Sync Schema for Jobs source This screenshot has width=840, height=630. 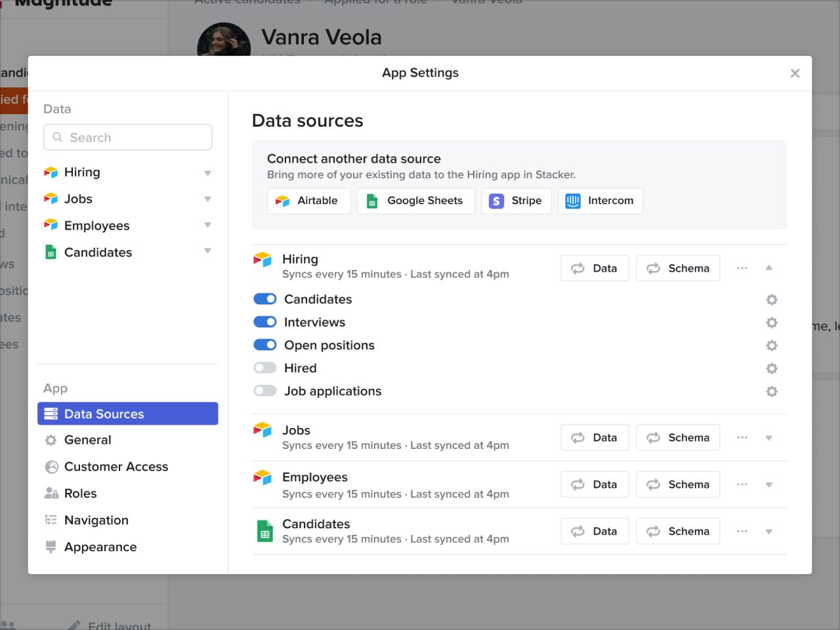point(678,438)
